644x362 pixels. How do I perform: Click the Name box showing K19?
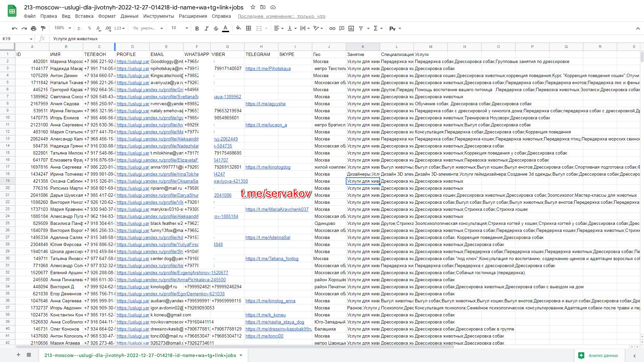click(17, 39)
